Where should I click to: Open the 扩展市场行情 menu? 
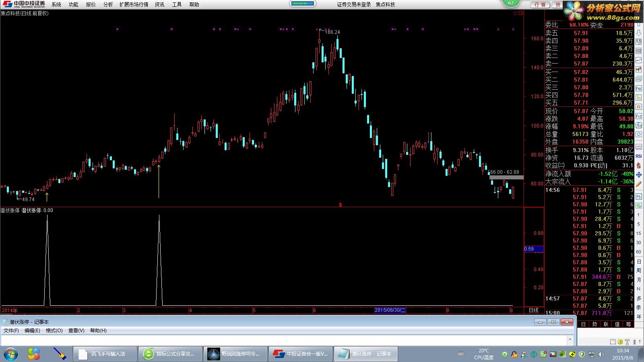coord(134,4)
